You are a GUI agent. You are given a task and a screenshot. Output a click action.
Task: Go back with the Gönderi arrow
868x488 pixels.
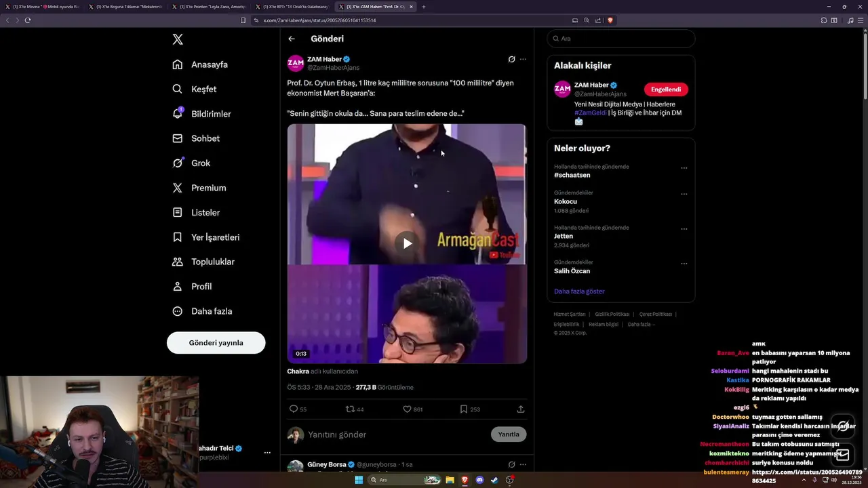tap(292, 39)
